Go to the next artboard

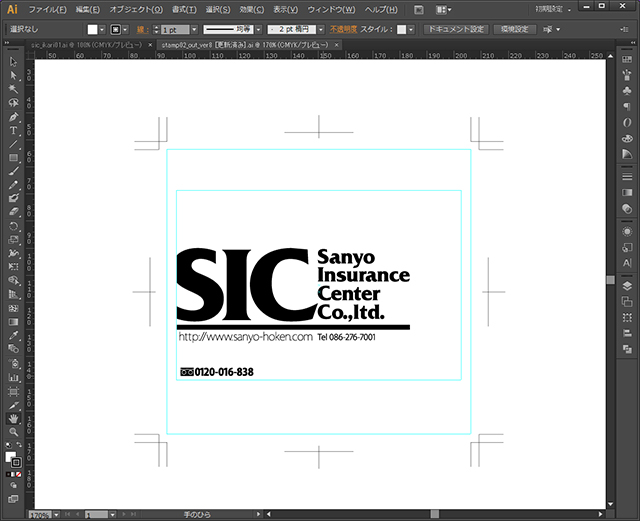coord(124,514)
